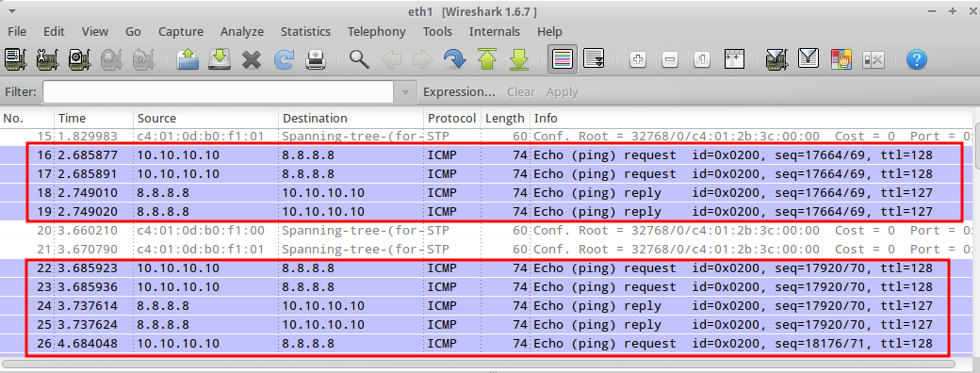Jump to the last packet icon

(x=519, y=60)
